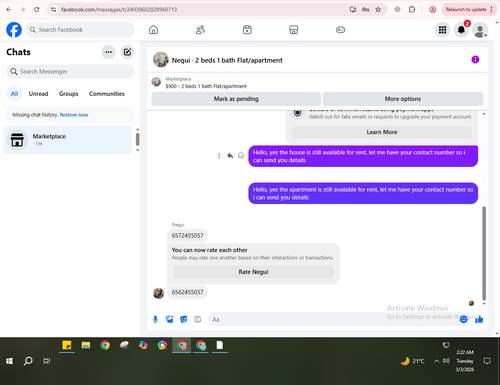Viewport: 500px width, 385px height.
Task: Click Negui's avatar beside last message
Action: pos(158,293)
